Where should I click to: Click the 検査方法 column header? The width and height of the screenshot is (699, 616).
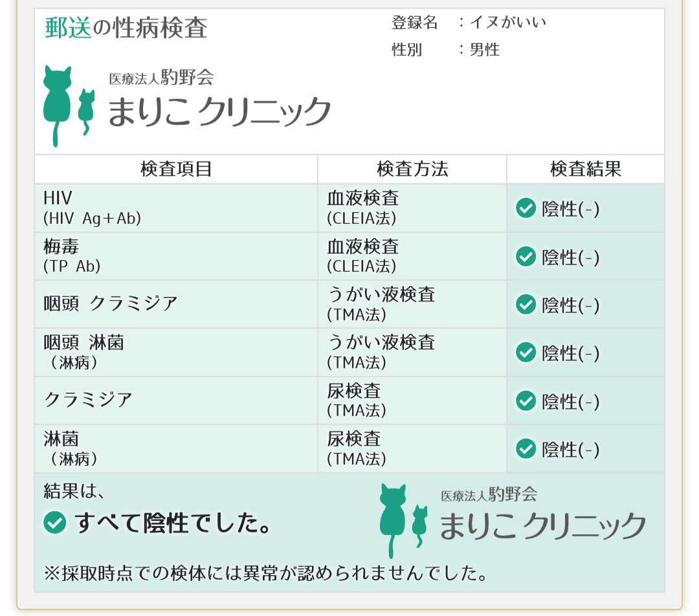412,169
